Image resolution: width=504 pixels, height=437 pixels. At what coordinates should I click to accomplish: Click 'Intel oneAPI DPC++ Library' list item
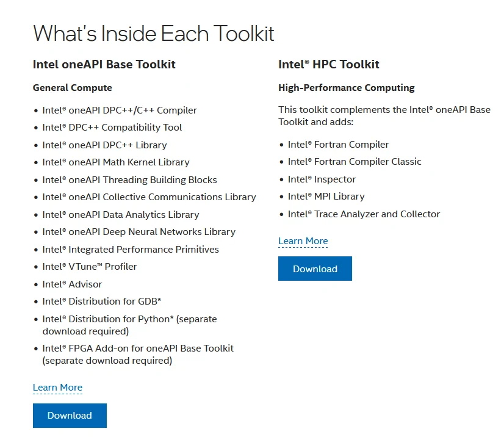tap(104, 145)
